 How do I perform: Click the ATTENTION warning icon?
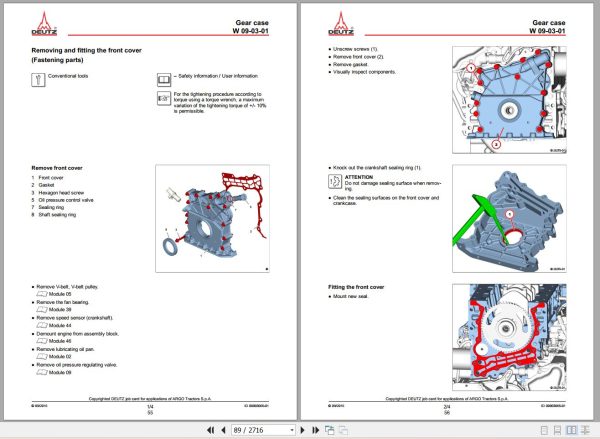(335, 181)
